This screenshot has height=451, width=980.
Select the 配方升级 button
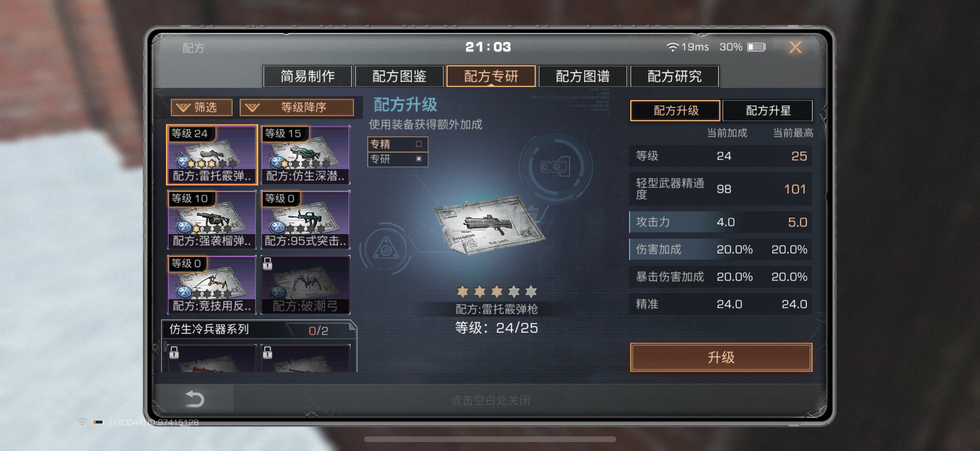tap(675, 110)
